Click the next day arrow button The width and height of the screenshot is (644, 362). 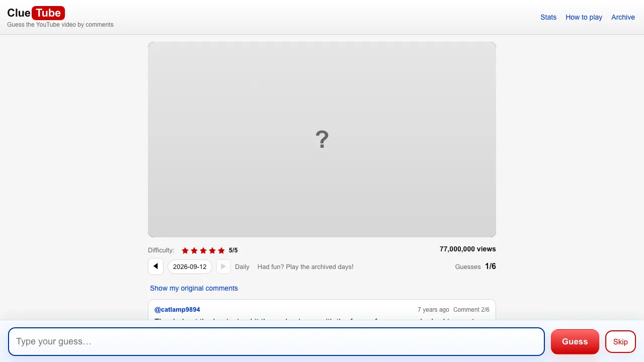pyautogui.click(x=223, y=266)
